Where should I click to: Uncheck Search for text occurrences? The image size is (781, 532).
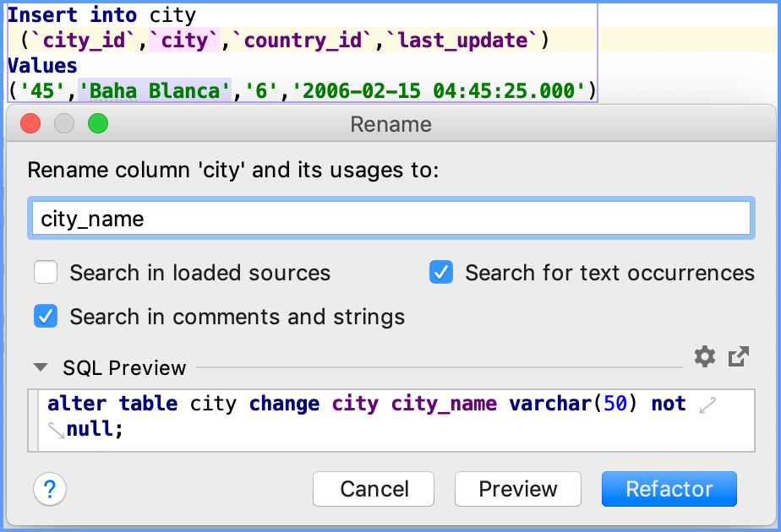coord(441,273)
